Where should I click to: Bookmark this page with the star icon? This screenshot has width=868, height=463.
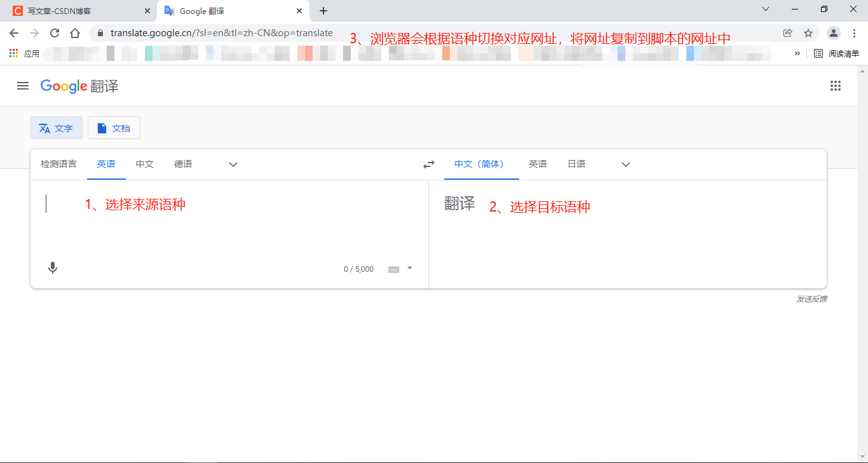click(x=808, y=32)
